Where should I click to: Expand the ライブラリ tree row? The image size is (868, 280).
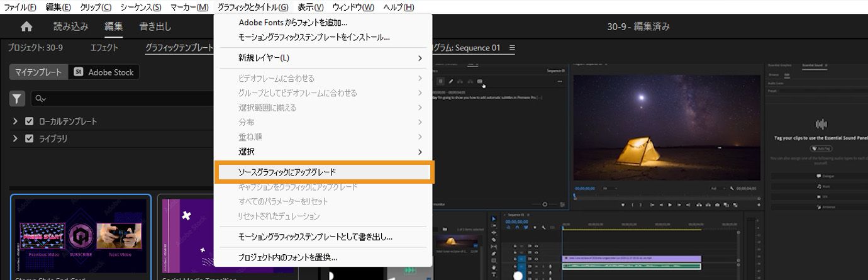(x=15, y=138)
